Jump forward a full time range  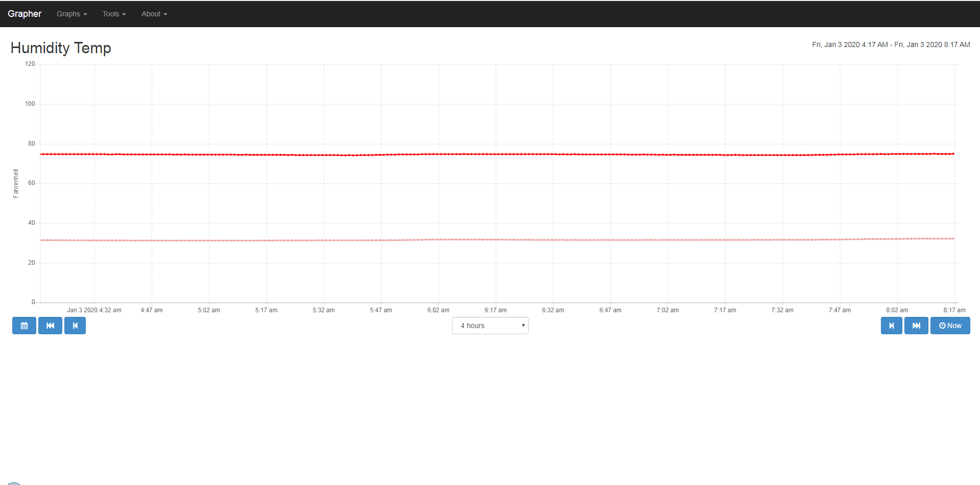tap(916, 326)
